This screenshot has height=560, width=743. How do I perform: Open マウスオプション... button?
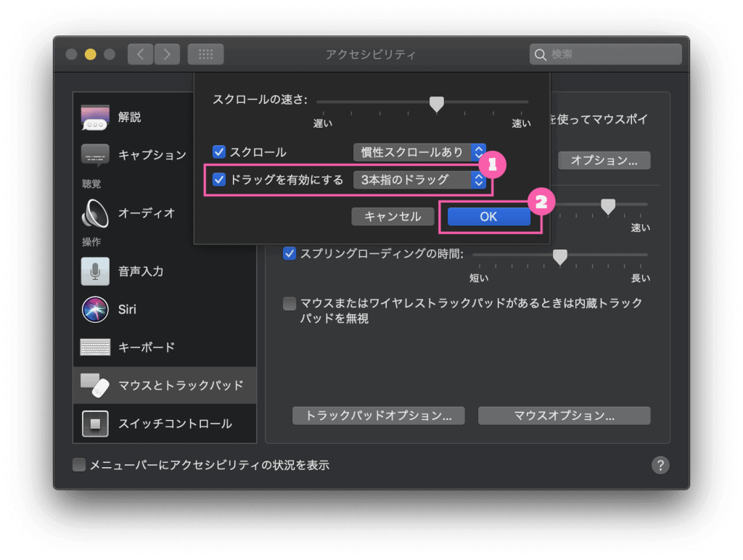564,416
